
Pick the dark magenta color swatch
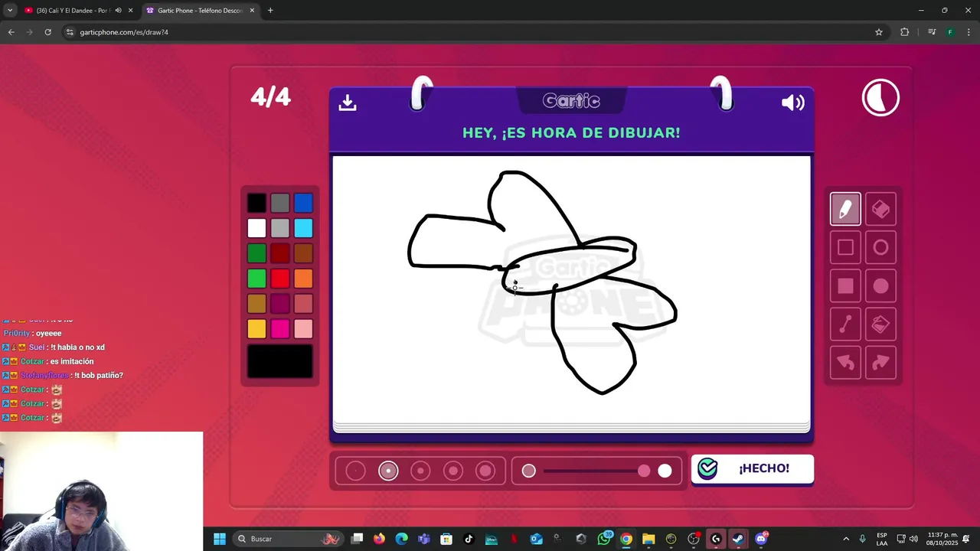[280, 304]
